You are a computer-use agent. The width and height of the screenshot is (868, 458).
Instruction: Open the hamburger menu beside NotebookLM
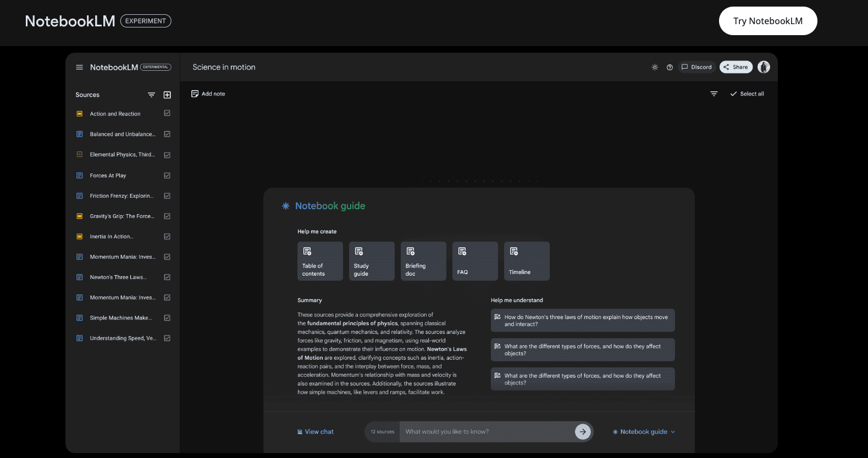[79, 67]
